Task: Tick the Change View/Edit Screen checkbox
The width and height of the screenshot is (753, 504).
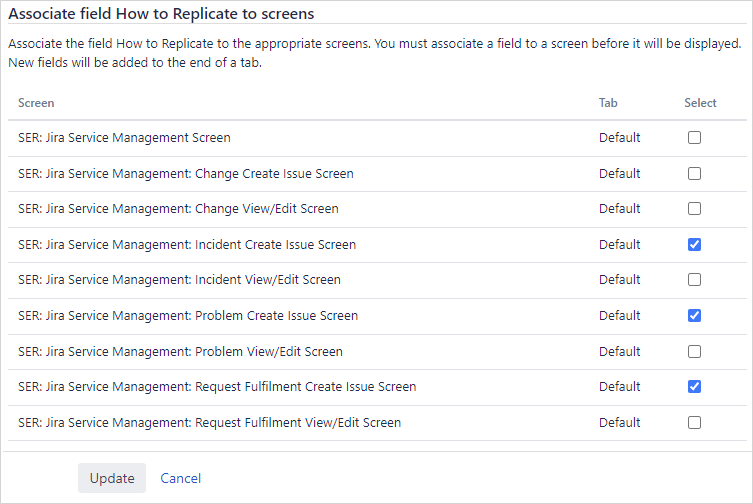Action: point(694,209)
